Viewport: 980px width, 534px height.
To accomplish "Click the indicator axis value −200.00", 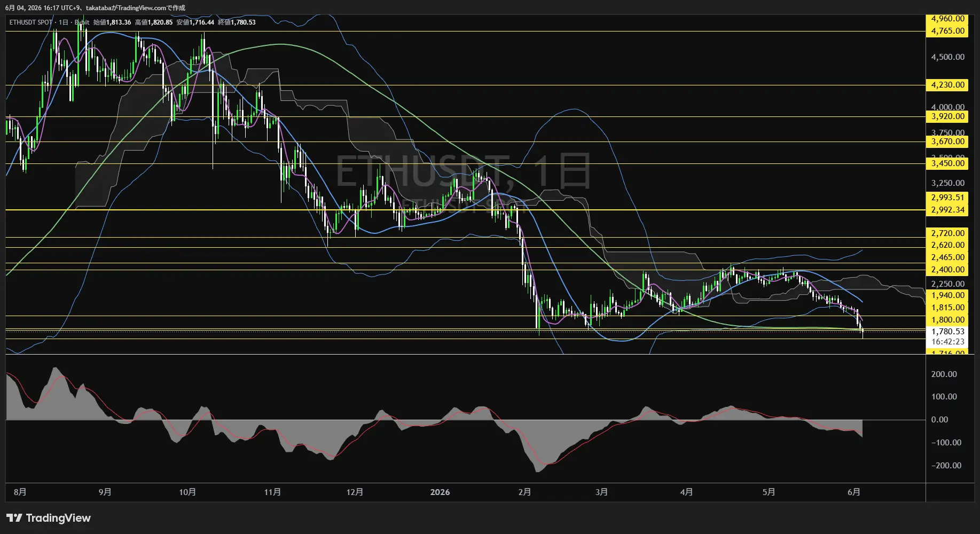I will (x=946, y=466).
